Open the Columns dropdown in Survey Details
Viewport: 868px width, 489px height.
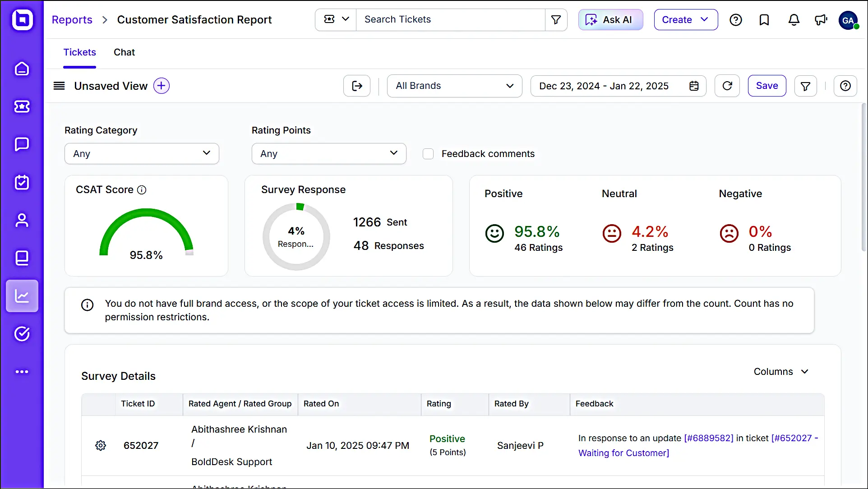point(781,371)
